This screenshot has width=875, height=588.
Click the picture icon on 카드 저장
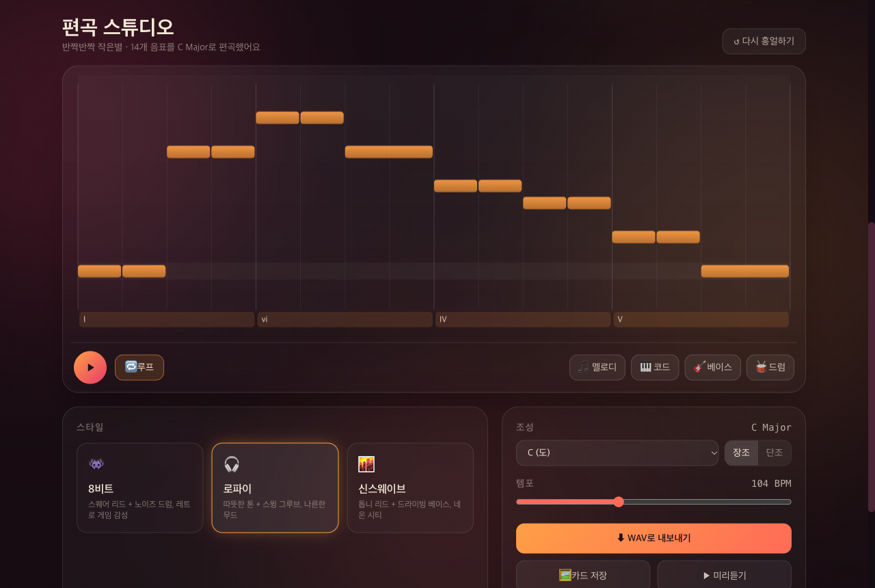click(565, 575)
